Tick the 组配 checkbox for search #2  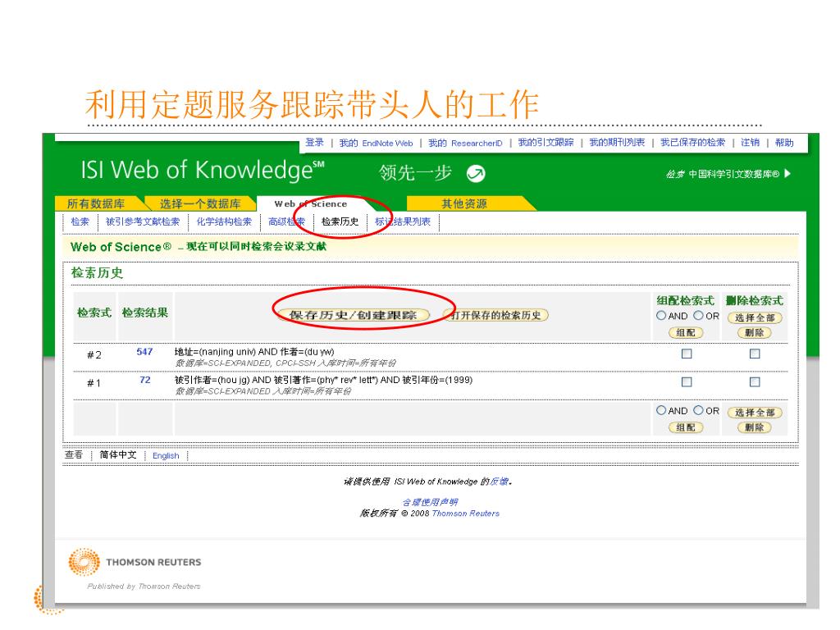687,354
